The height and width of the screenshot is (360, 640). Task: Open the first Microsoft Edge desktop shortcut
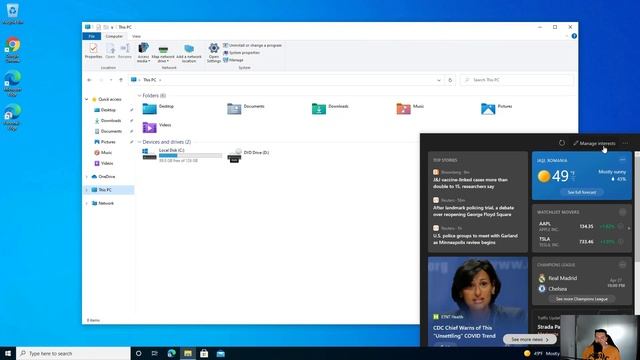point(13,84)
